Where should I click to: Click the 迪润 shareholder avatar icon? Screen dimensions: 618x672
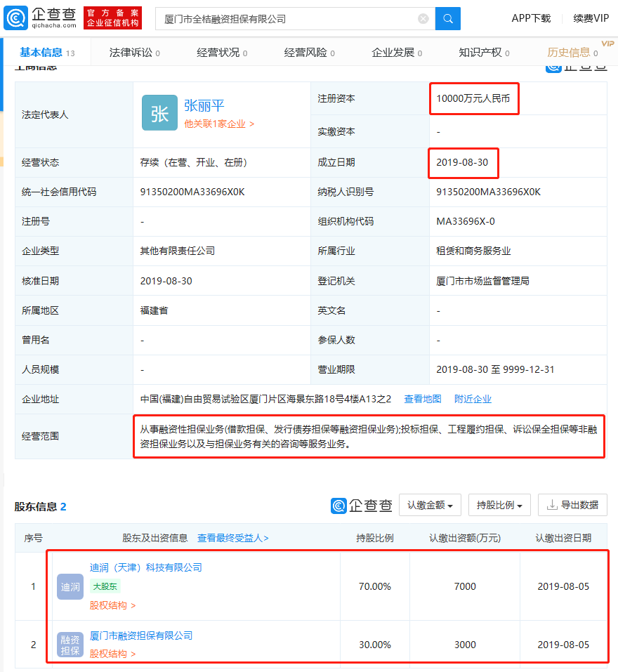click(70, 586)
